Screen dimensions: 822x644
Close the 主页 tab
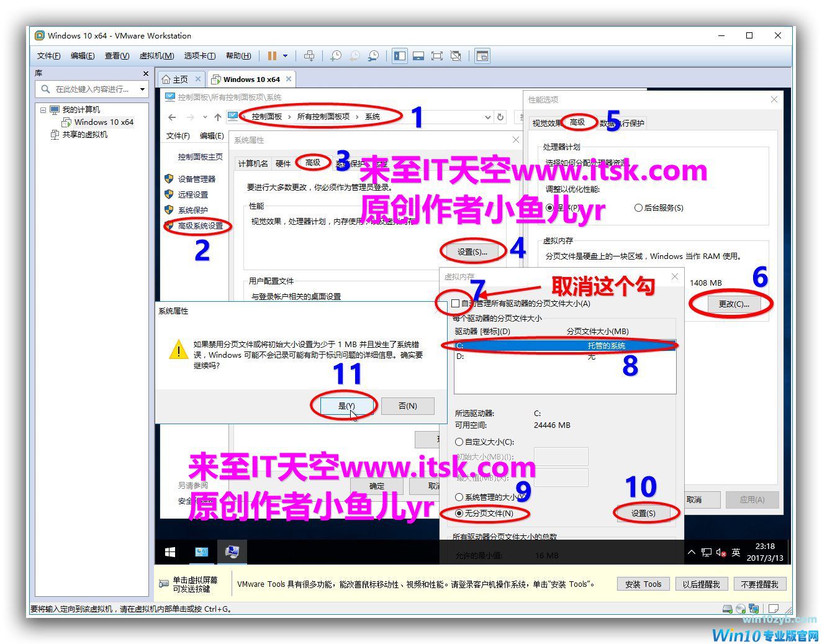(x=198, y=79)
